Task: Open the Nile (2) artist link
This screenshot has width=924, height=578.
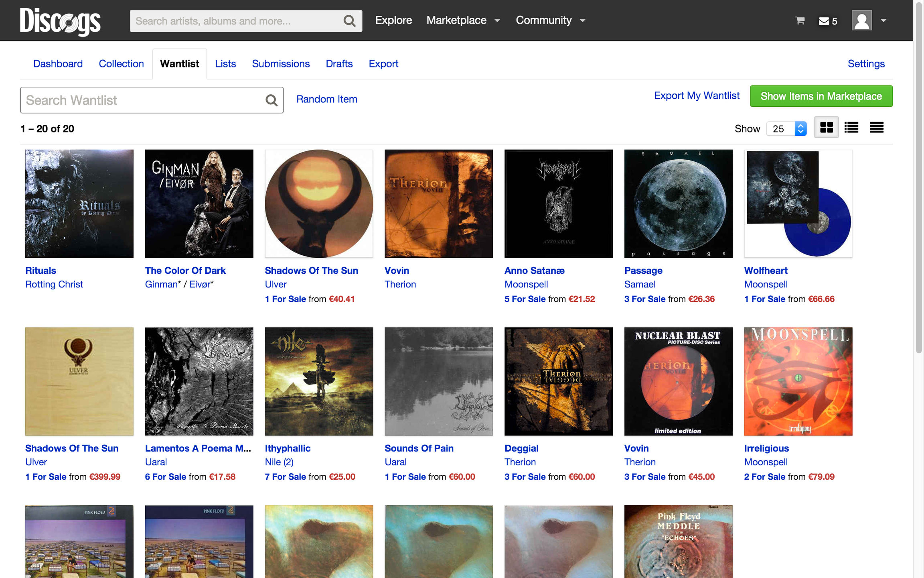Action: coord(279,462)
